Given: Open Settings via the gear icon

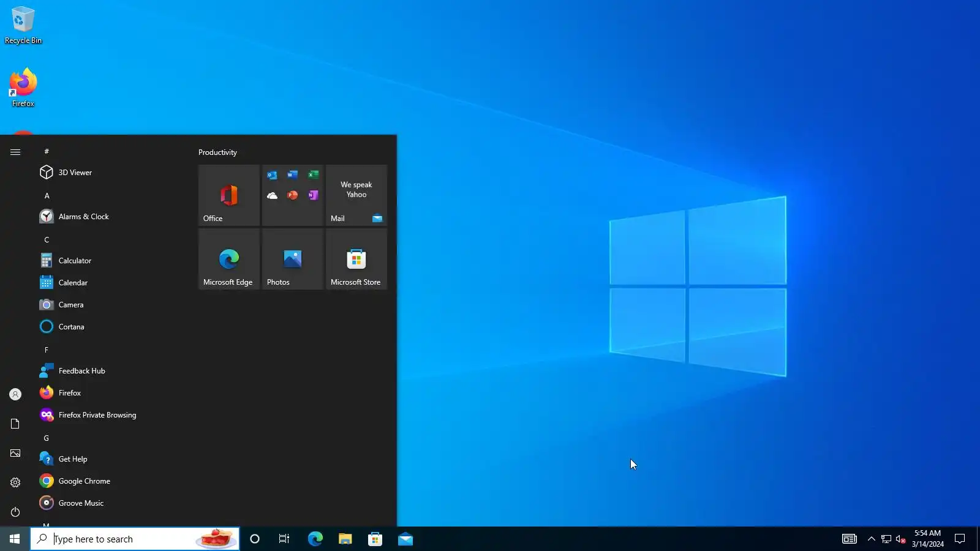Looking at the screenshot, I should point(15,482).
